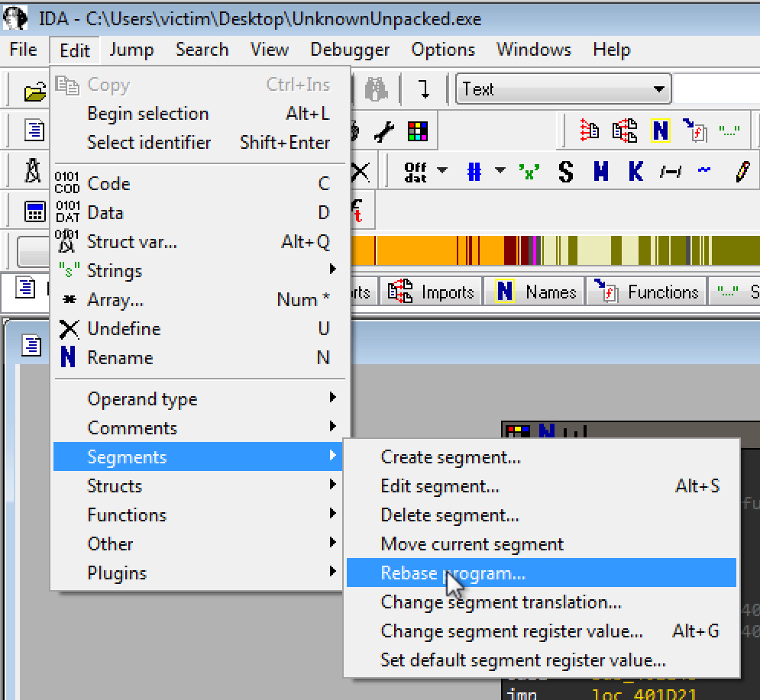Click the open file folder icon
Screen dimensions: 760x700
coord(34,92)
